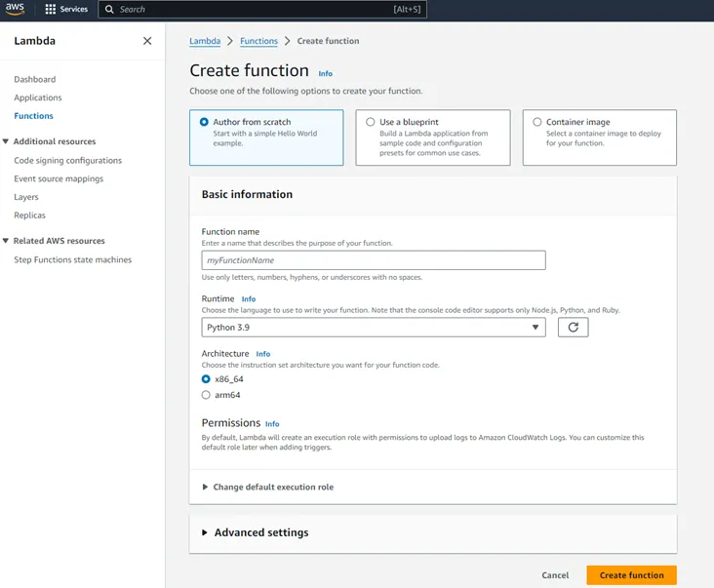
Task: Open Info next to Runtime label
Action: click(248, 299)
